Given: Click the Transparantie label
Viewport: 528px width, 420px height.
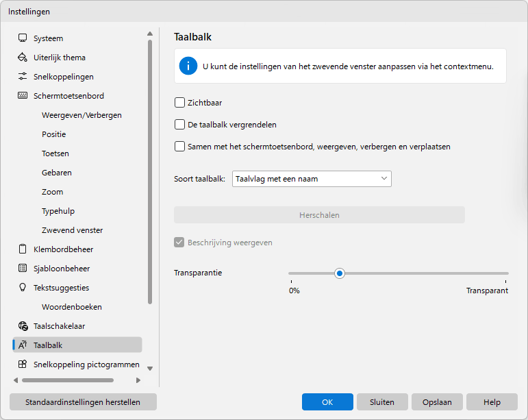Looking at the screenshot, I should click(198, 273).
